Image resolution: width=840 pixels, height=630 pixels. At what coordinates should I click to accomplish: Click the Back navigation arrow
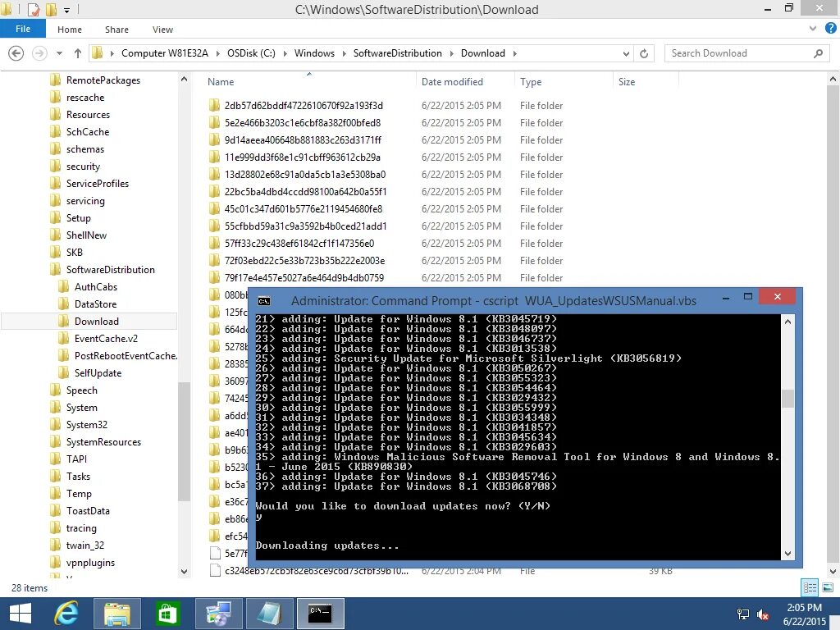(x=16, y=52)
